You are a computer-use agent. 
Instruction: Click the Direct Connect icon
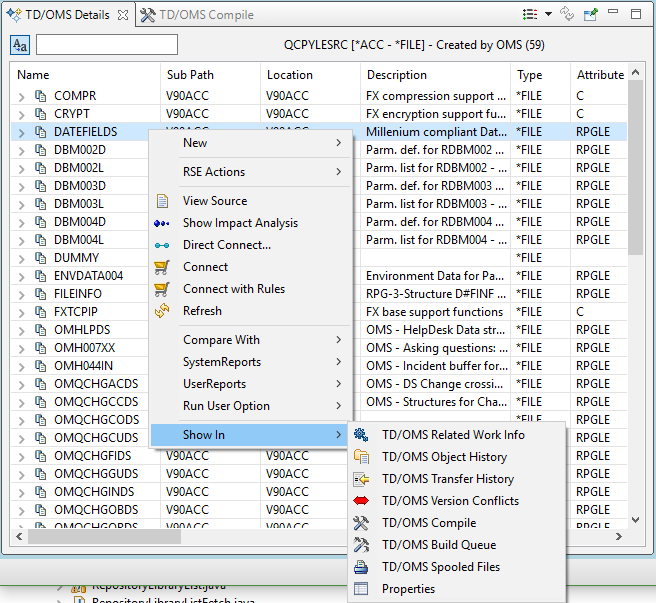point(162,245)
